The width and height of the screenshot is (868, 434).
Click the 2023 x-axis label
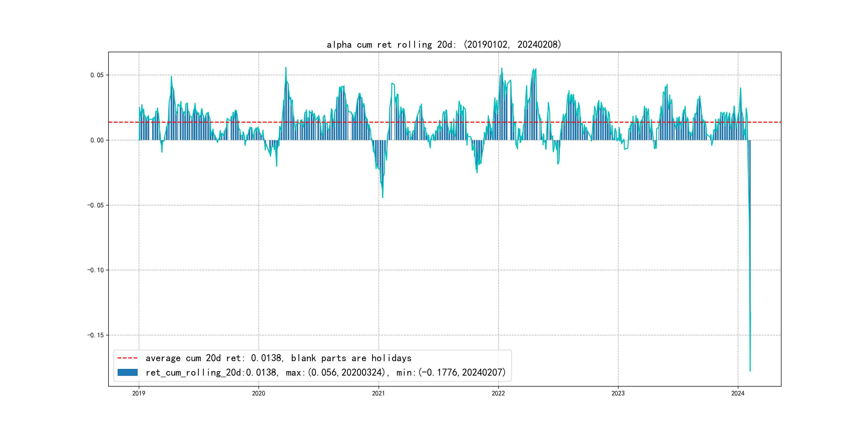[618, 393]
